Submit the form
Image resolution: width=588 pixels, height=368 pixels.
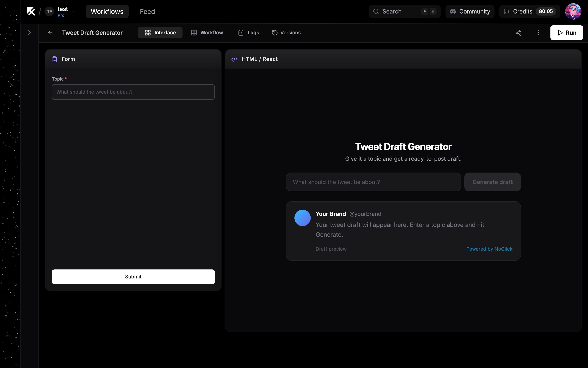[x=133, y=277]
